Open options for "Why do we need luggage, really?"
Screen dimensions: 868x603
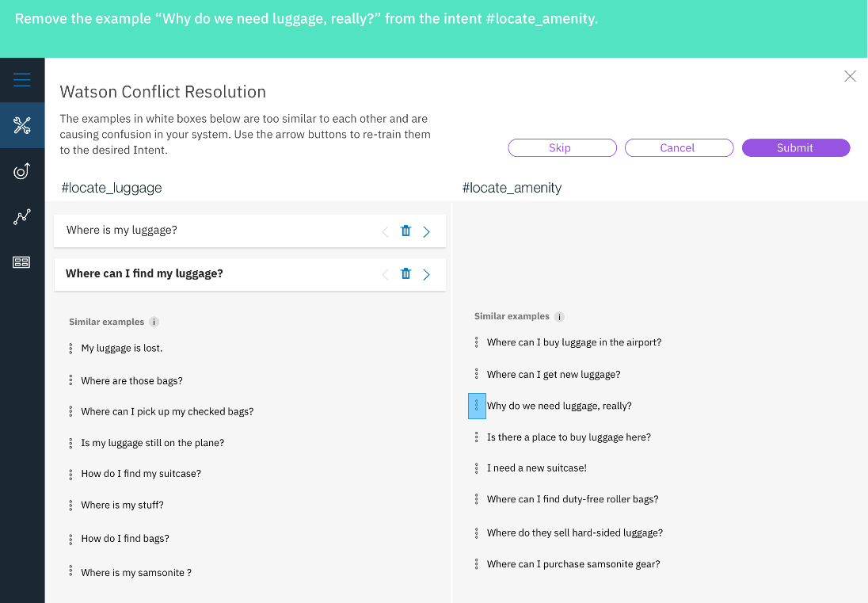[x=477, y=406]
